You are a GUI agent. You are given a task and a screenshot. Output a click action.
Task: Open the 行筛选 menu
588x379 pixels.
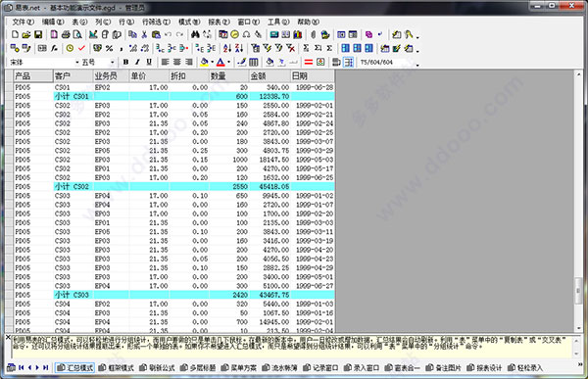(156, 22)
